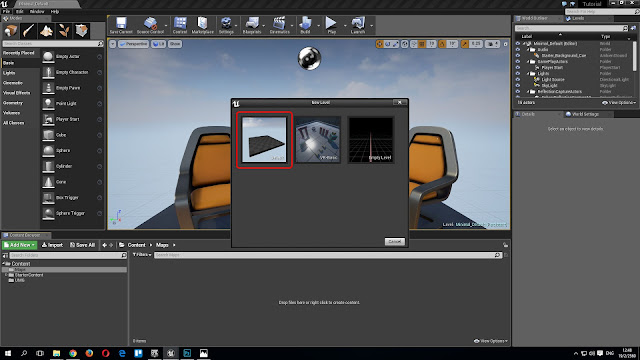Collapse the Lights folder in outliner
The height and width of the screenshot is (360, 640).
tap(528, 73)
